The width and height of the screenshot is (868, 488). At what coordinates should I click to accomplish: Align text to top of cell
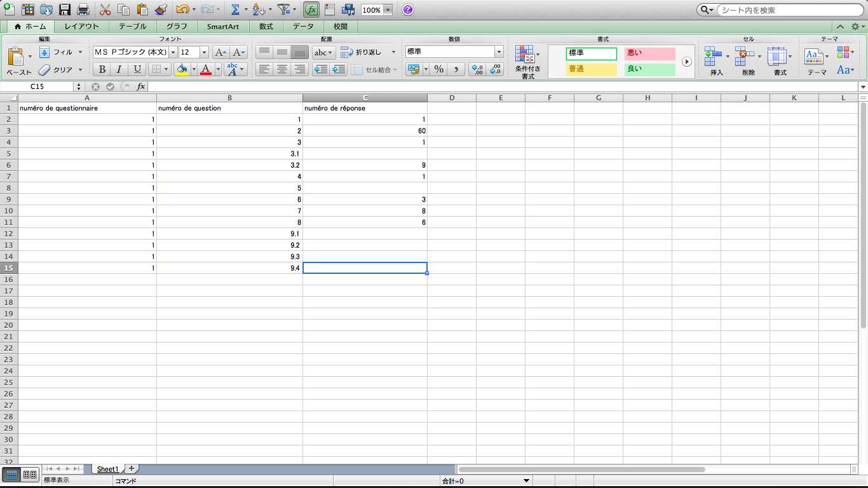coord(264,52)
